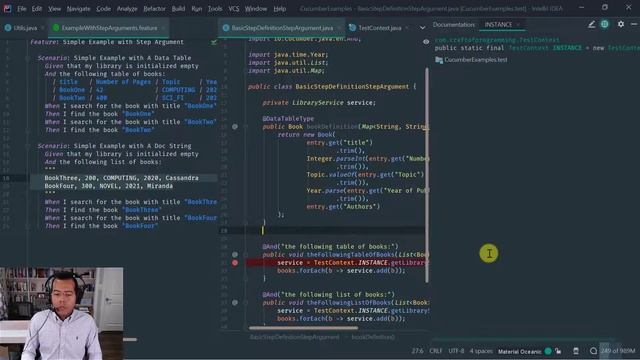
Task: Open the Navigate menu
Action: 78,9
